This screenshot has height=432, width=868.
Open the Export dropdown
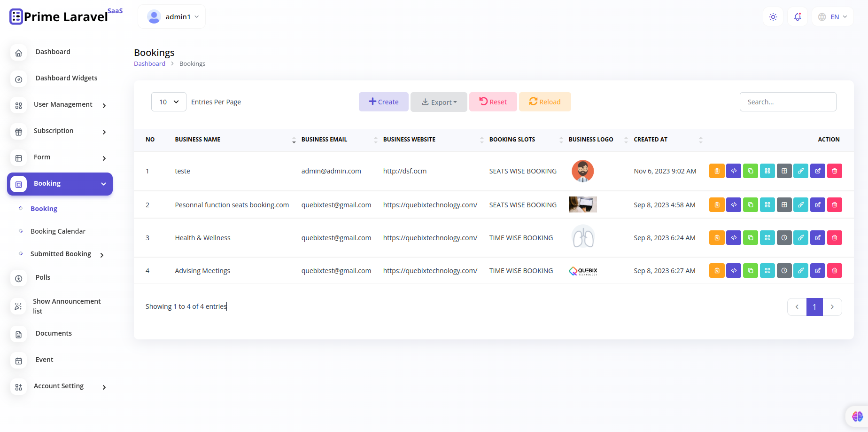click(x=439, y=102)
